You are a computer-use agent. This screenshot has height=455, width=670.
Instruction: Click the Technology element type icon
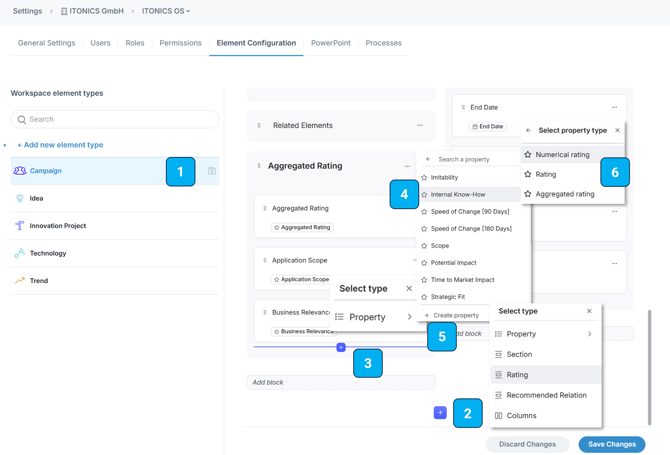(x=20, y=253)
